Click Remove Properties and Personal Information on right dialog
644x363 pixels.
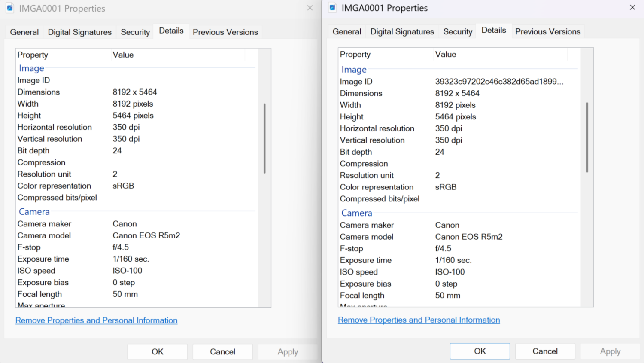(x=419, y=320)
